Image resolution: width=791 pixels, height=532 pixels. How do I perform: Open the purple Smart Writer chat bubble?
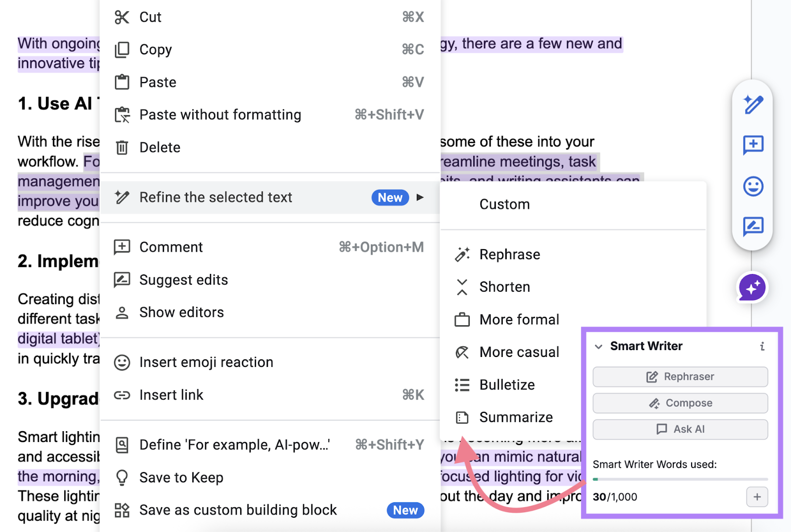(751, 287)
